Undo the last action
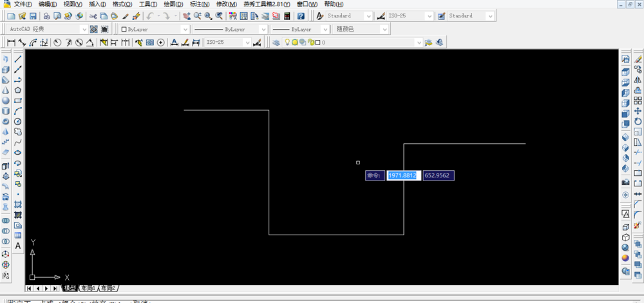This screenshot has width=644, height=303. 150,16
